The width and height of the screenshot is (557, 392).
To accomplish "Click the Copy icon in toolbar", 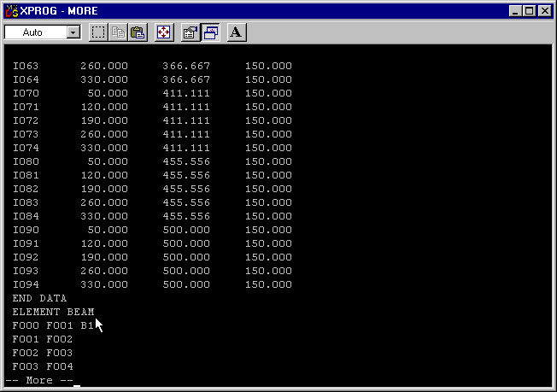I will coord(118,32).
